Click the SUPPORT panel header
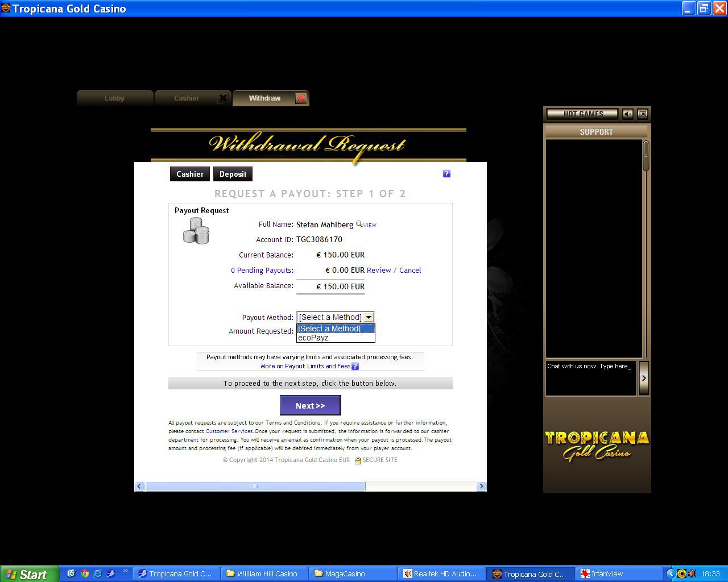This screenshot has width=728, height=582. point(596,132)
